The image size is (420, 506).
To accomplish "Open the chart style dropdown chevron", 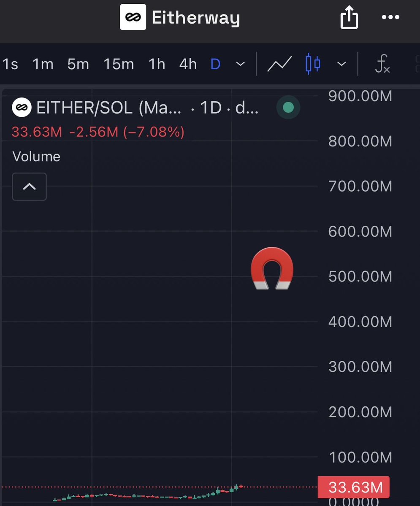I will 341,64.
